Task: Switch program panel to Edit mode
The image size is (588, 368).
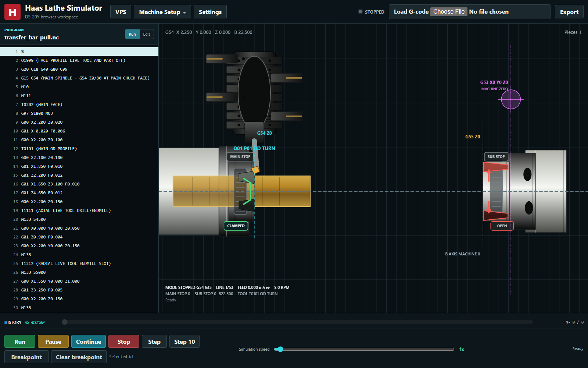Action: point(147,34)
